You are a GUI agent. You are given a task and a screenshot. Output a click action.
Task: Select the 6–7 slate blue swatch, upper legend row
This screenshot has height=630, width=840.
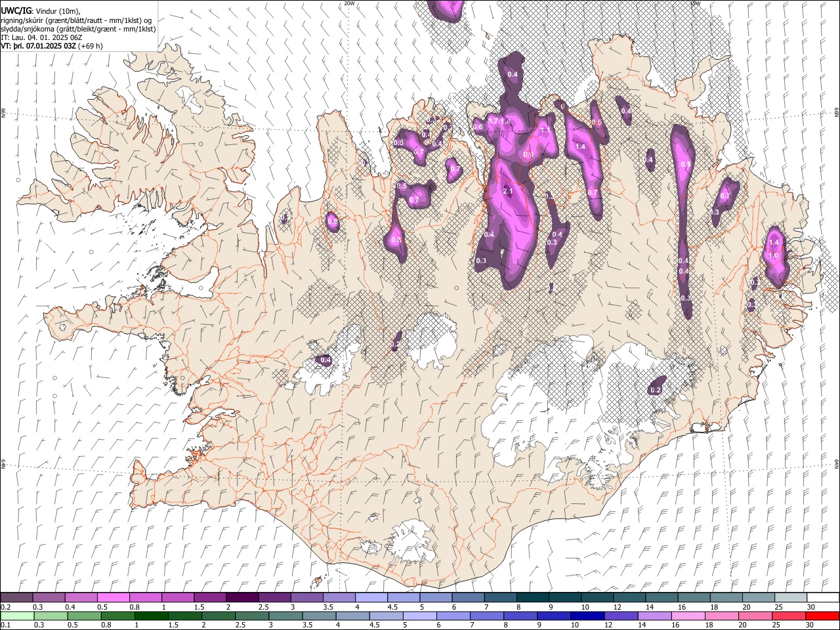click(468, 598)
